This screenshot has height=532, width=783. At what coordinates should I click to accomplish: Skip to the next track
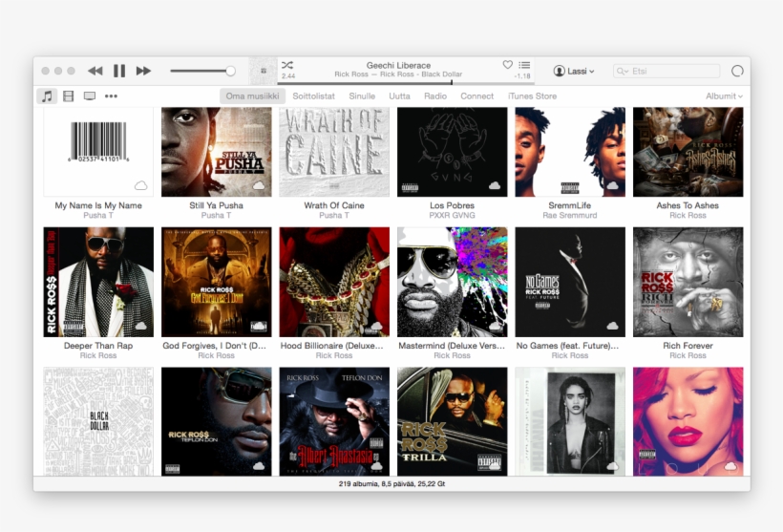(143, 71)
